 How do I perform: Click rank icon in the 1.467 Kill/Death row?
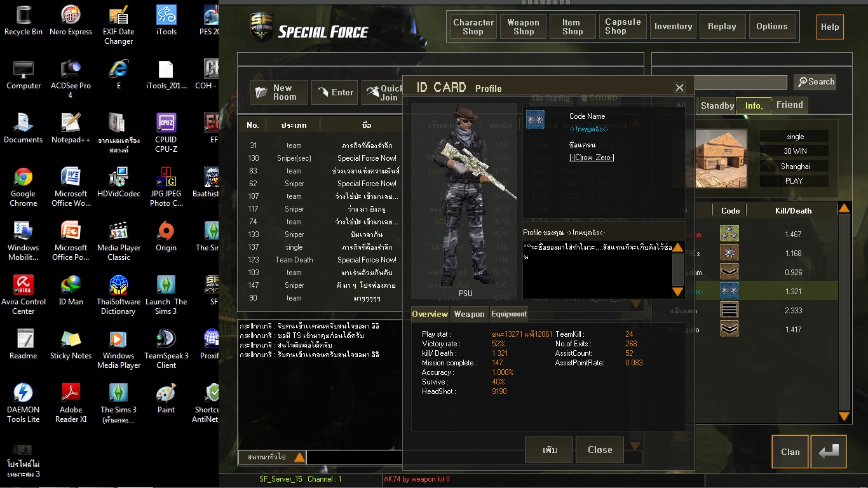(729, 234)
